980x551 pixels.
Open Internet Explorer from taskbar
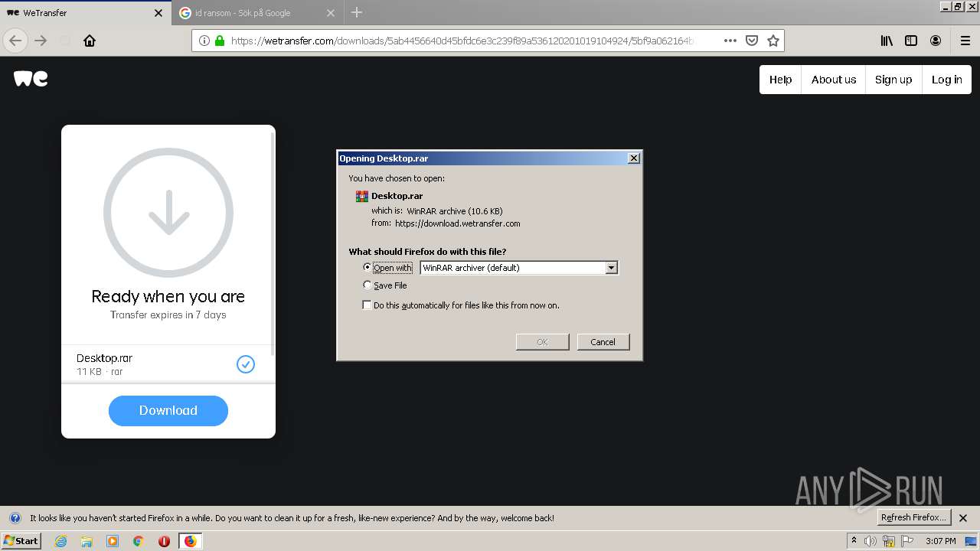(x=61, y=541)
